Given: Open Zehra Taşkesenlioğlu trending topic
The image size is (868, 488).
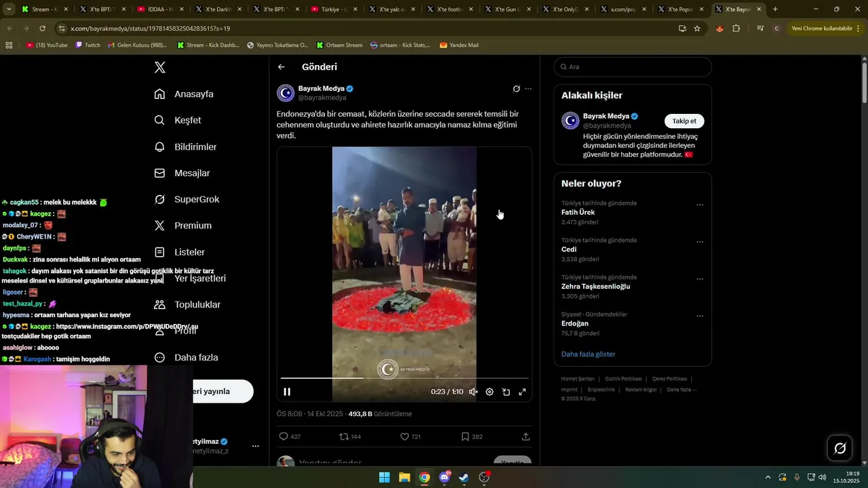Looking at the screenshot, I should [595, 286].
